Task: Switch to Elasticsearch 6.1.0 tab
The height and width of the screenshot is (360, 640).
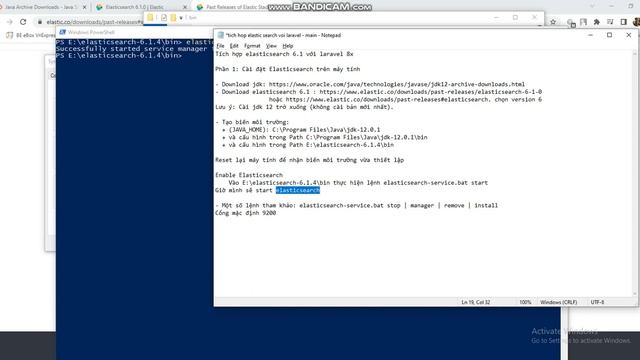Action: [x=135, y=7]
